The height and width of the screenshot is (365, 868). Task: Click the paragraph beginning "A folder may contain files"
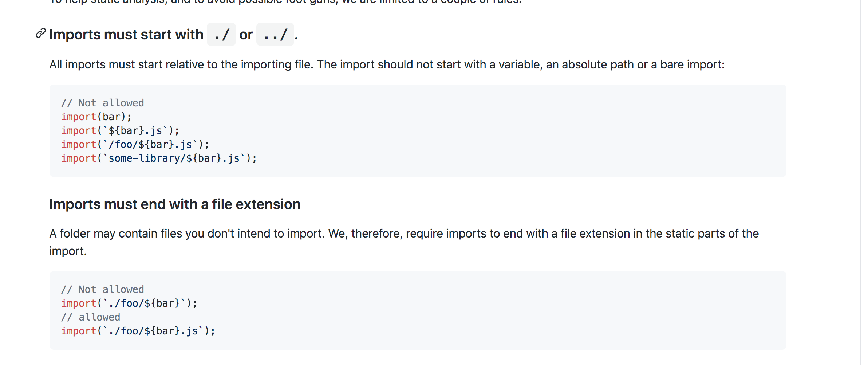click(404, 242)
